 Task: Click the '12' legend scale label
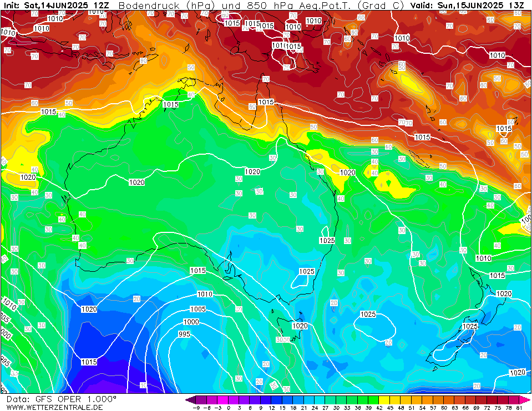click(272, 408)
